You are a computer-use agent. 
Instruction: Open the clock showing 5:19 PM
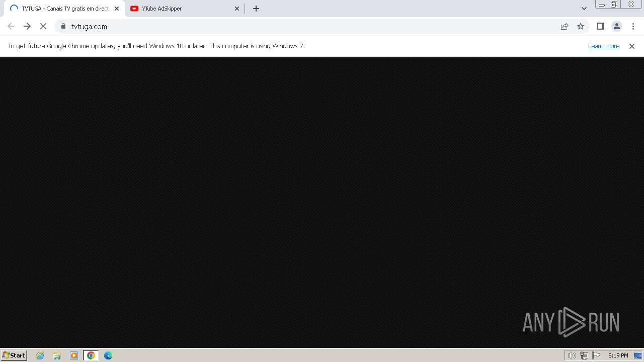click(618, 355)
